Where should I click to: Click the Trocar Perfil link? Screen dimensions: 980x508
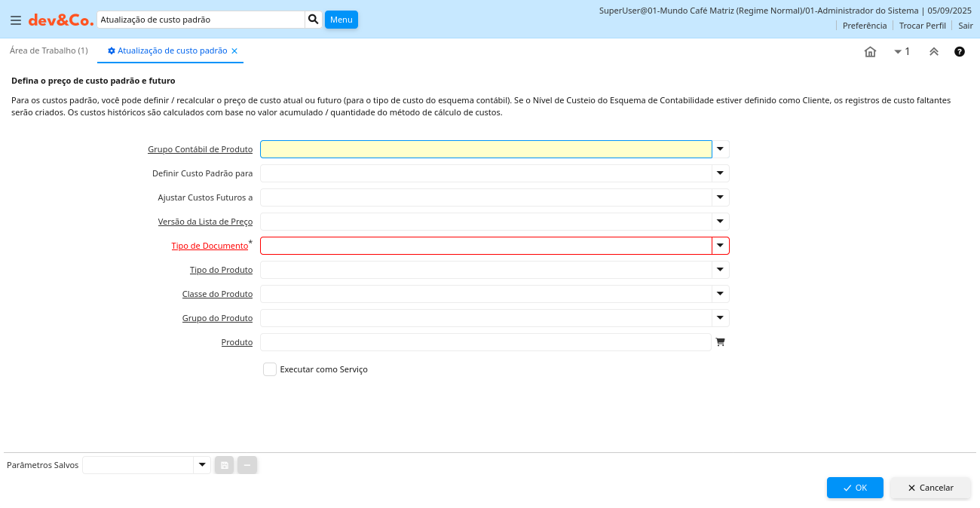tap(922, 26)
